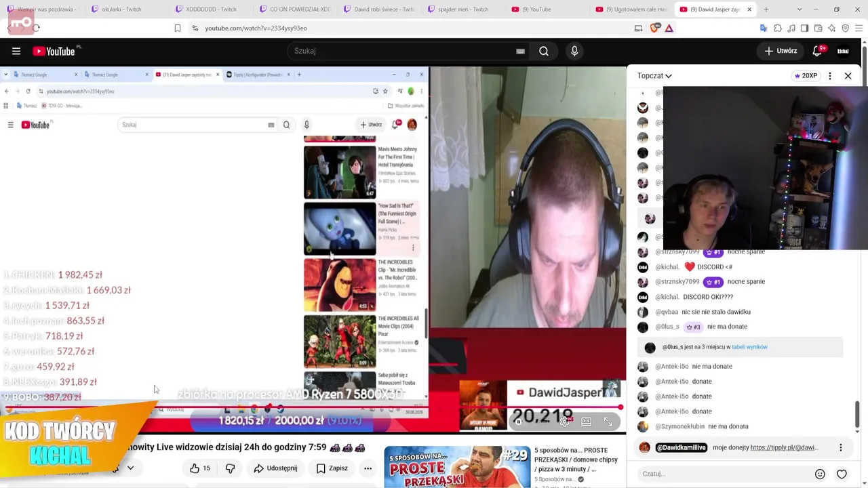Enter fullscreen on the video player
868x488 pixels.
tap(608, 422)
